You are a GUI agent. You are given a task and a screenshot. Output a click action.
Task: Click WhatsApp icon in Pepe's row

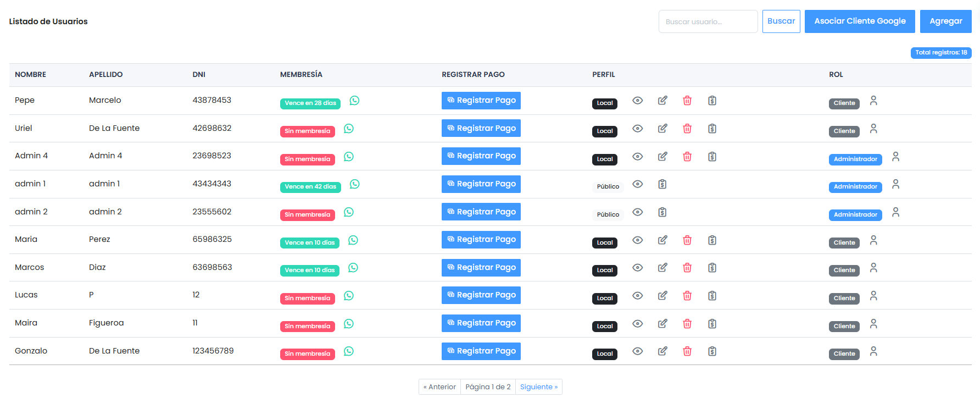pos(354,101)
